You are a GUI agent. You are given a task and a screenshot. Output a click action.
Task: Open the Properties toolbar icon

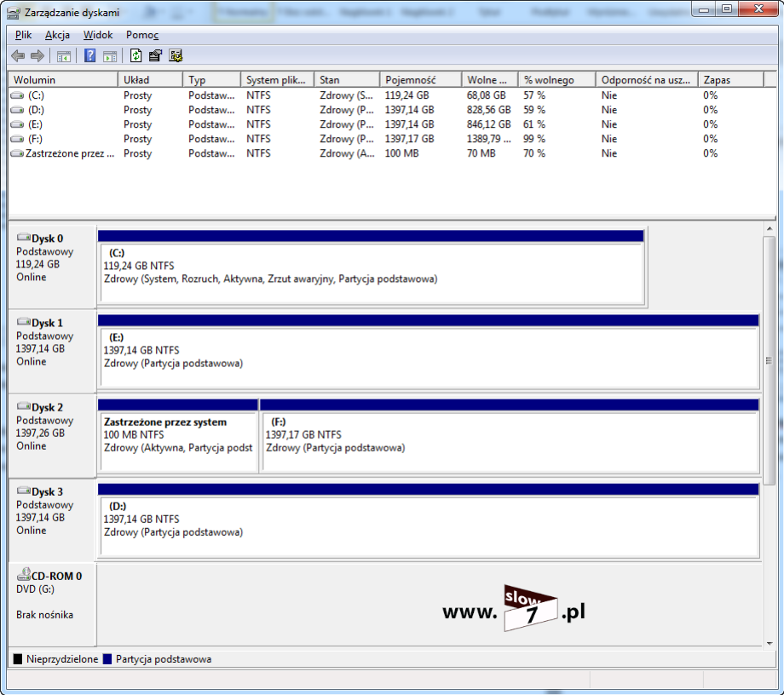155,55
